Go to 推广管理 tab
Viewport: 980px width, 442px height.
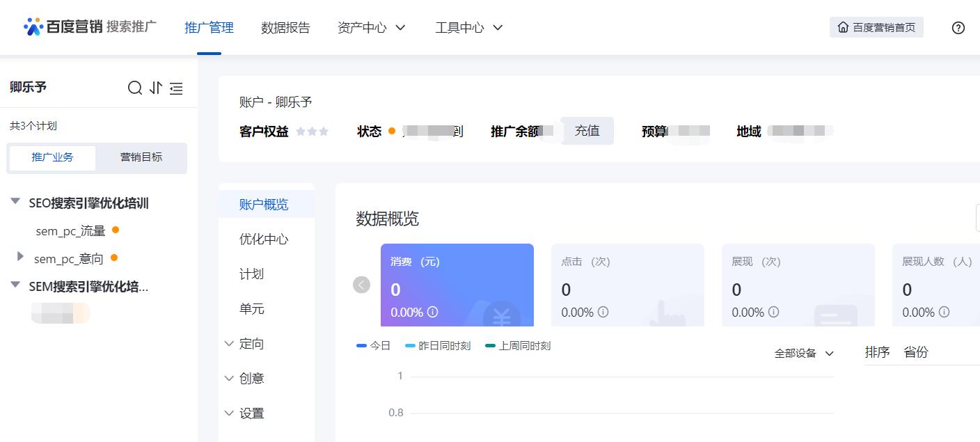(x=209, y=28)
